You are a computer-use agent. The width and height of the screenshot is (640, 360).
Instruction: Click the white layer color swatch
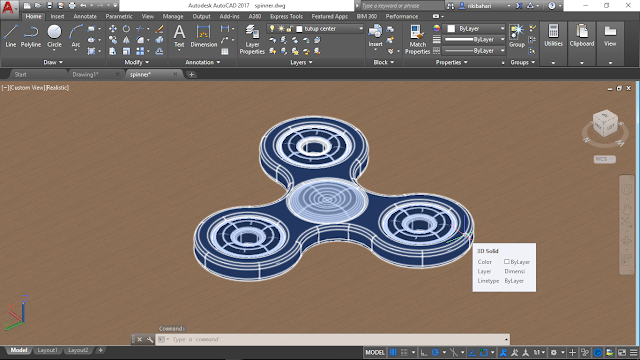pos(299,29)
